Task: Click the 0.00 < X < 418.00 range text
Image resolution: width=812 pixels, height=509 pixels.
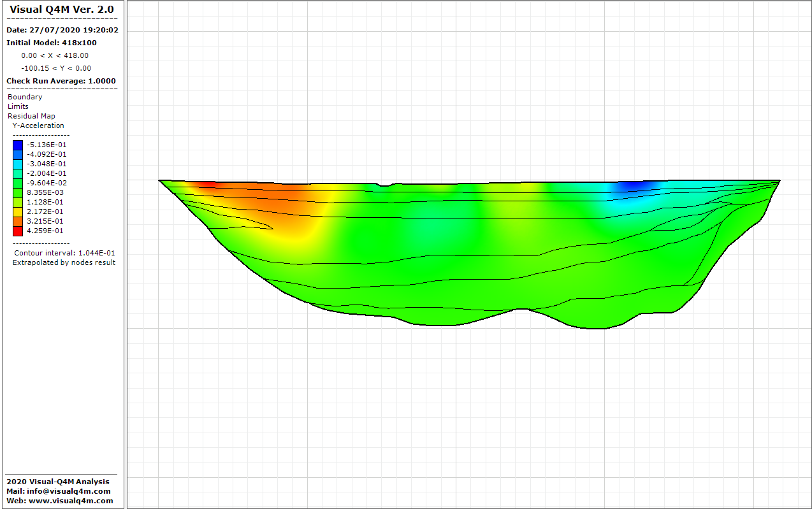Action: [55, 55]
